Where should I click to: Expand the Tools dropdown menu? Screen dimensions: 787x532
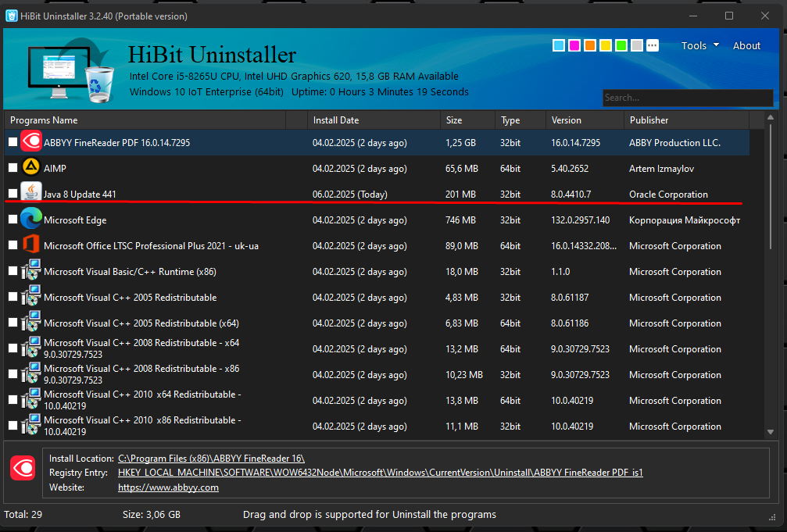point(699,45)
